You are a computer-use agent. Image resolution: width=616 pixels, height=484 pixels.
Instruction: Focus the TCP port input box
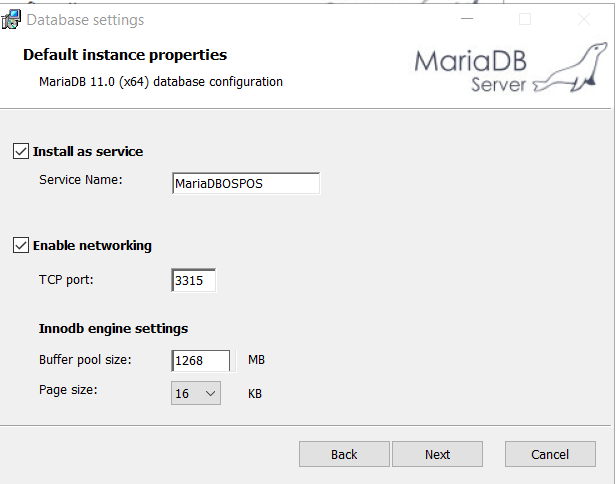(x=193, y=281)
